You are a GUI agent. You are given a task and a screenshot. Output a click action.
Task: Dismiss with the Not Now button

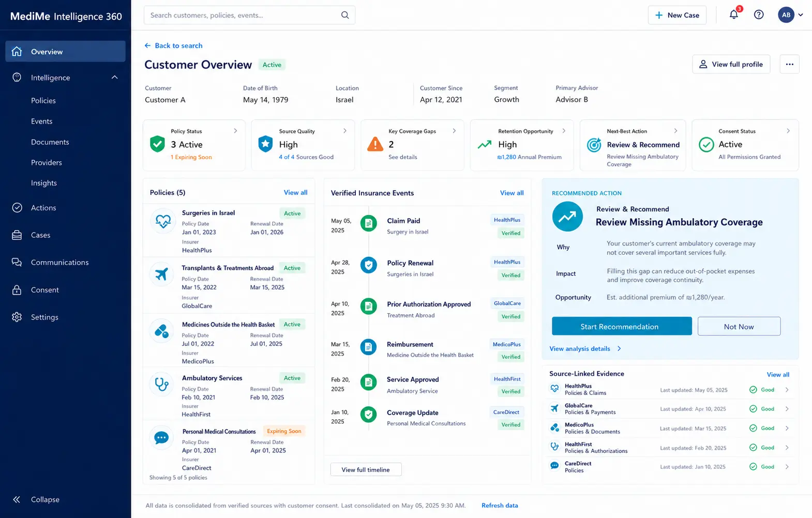point(739,326)
